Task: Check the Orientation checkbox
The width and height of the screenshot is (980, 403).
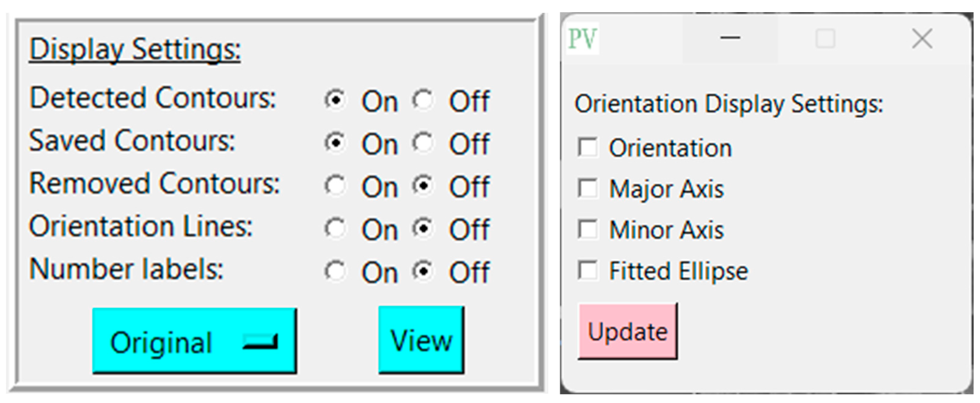Action: click(x=588, y=147)
